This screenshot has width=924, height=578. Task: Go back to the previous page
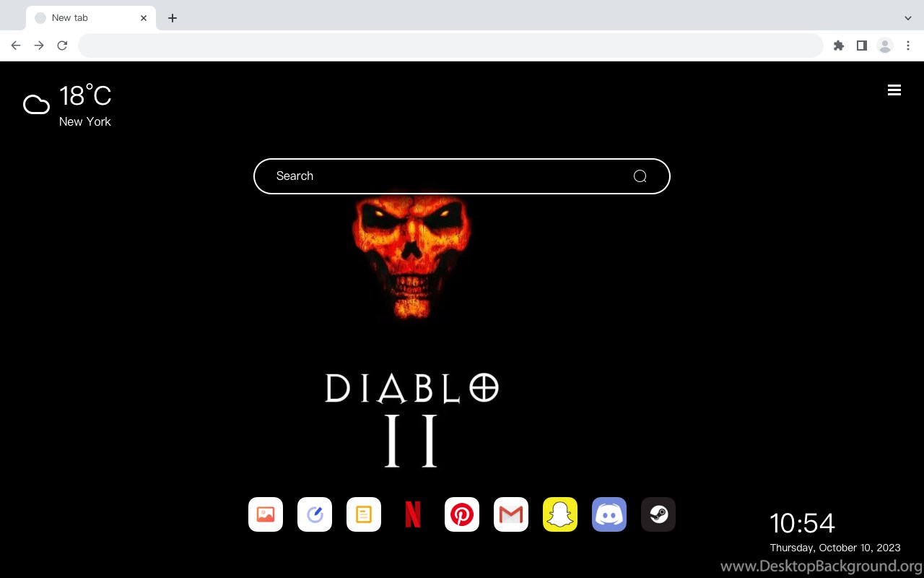point(16,46)
